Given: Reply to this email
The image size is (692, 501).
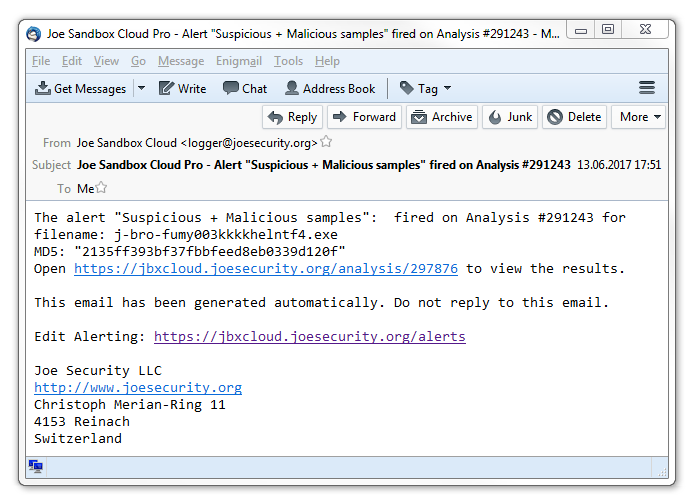Looking at the screenshot, I should point(293,117).
